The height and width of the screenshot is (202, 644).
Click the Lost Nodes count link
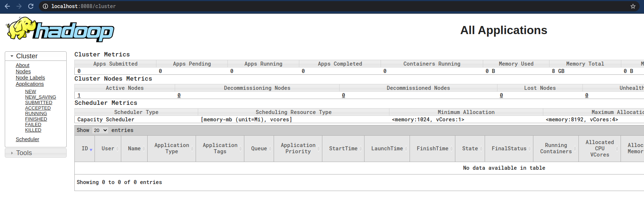[x=501, y=95]
